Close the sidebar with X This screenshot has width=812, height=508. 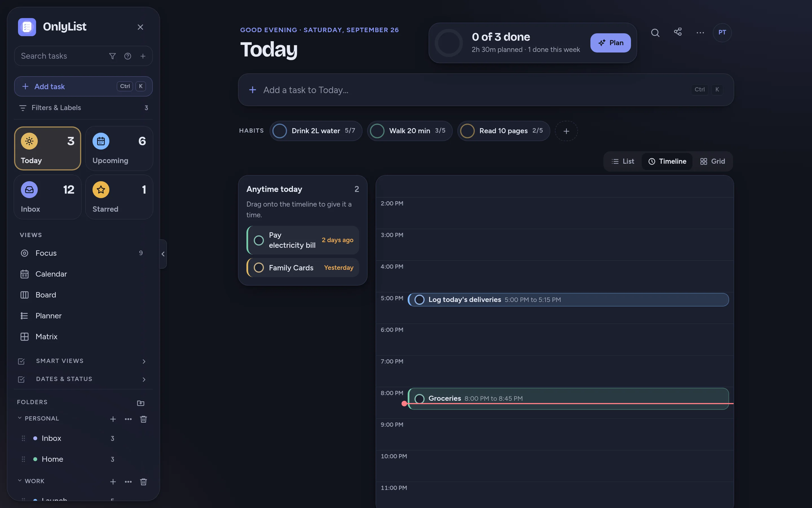(140, 27)
